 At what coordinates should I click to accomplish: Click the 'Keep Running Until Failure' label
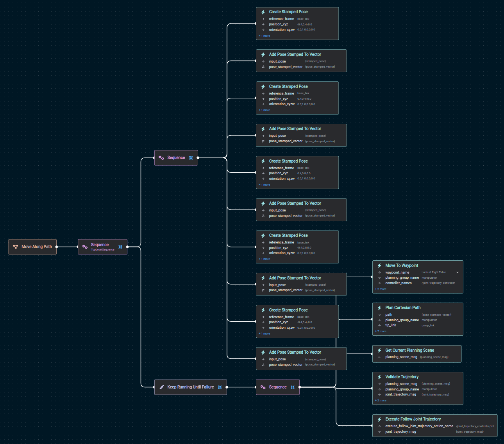(191, 387)
